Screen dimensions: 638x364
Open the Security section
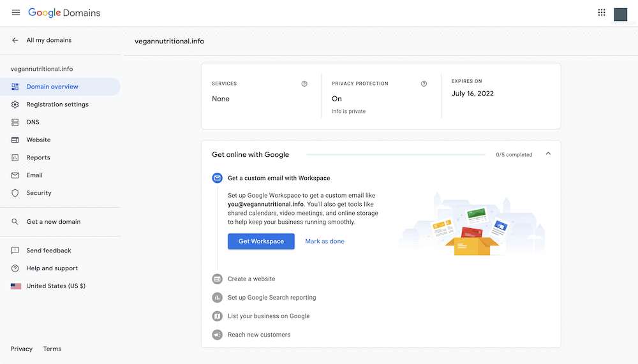tap(60, 193)
